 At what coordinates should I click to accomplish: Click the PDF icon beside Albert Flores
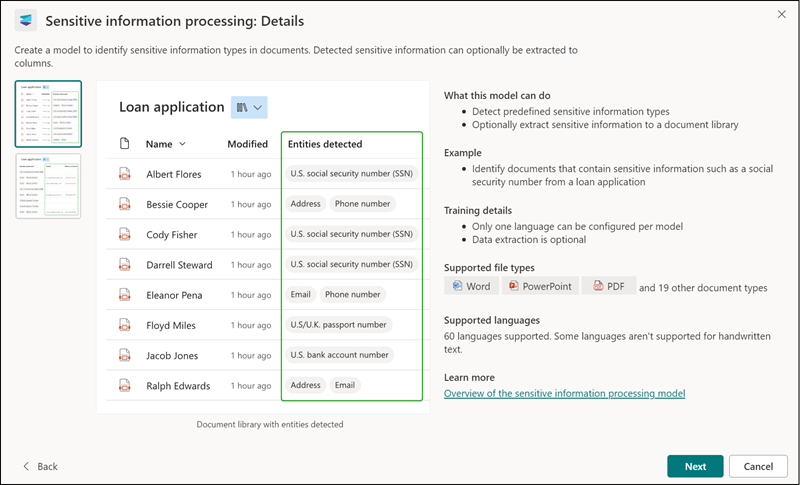tap(124, 174)
